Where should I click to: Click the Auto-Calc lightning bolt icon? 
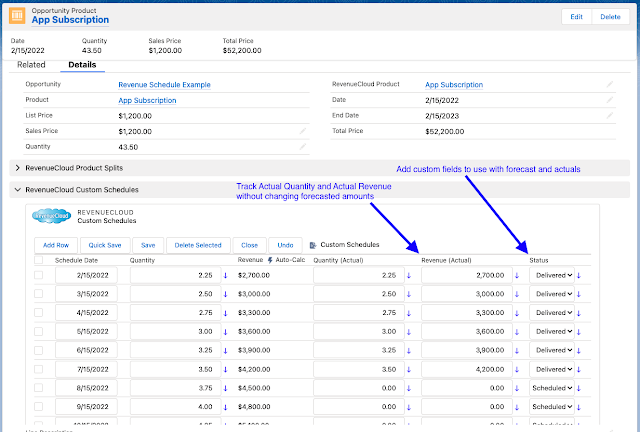(x=270, y=260)
